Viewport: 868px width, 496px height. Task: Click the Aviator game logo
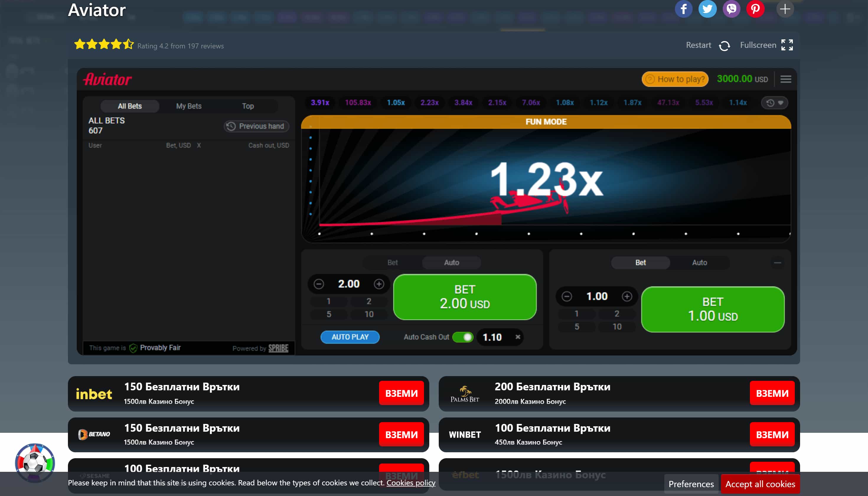[108, 79]
